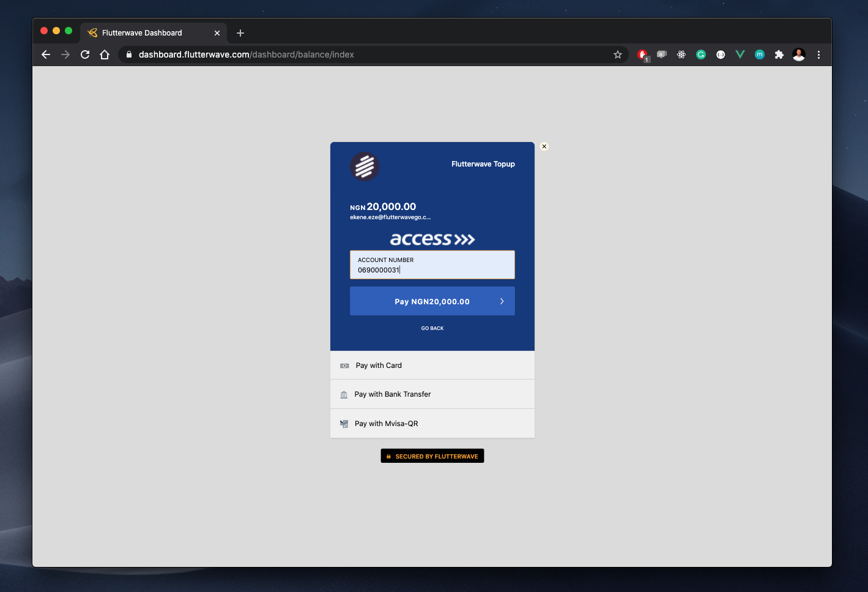868x592 pixels.
Task: Select the Flutterwave Dashboard tab
Action: [154, 33]
